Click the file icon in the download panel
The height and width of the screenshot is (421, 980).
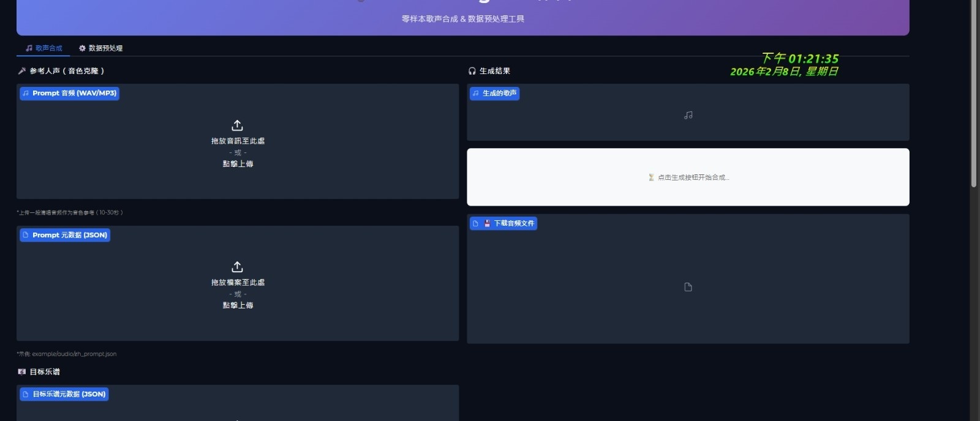[688, 287]
